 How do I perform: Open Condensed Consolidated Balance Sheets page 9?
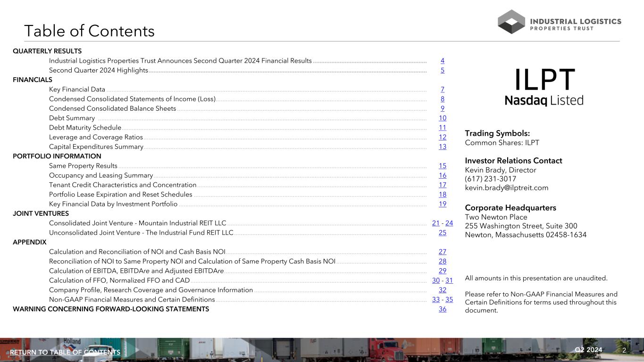pyautogui.click(x=442, y=108)
